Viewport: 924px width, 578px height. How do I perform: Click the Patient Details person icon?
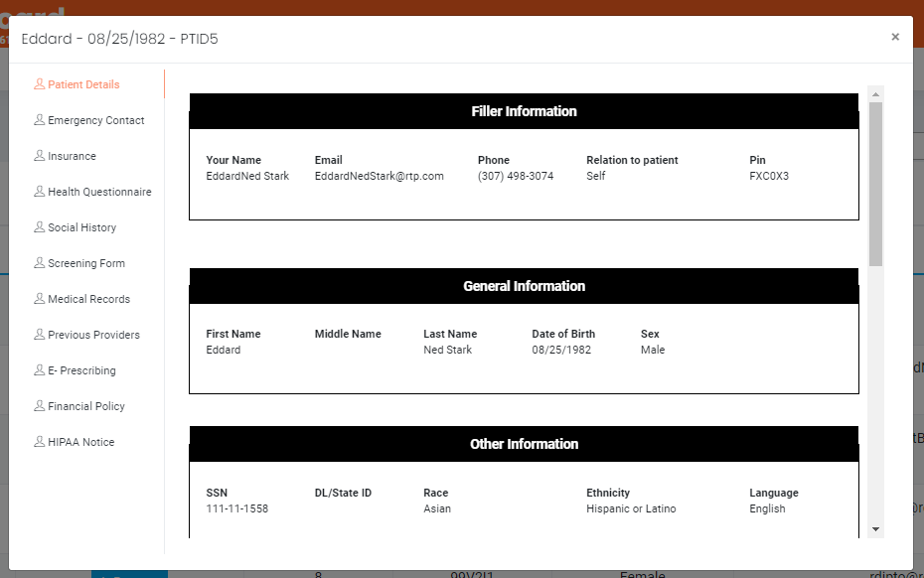tap(40, 84)
